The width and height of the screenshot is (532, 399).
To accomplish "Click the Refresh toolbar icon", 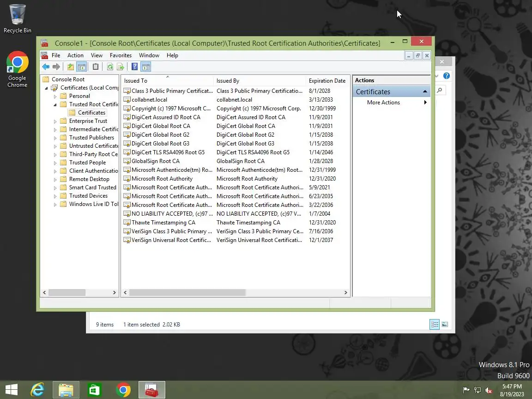I will [x=110, y=67].
